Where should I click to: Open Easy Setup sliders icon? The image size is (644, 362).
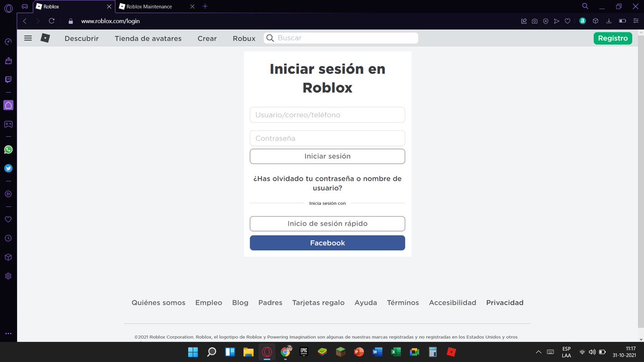(x=636, y=21)
